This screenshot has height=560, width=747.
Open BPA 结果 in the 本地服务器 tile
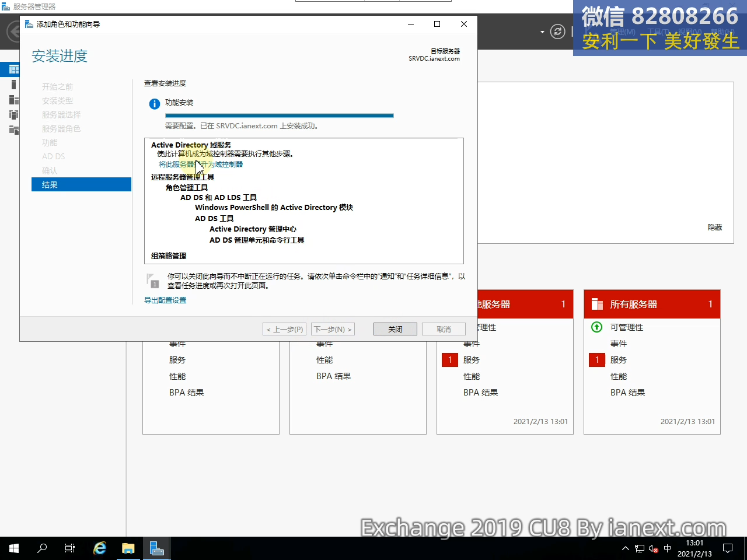click(x=480, y=393)
